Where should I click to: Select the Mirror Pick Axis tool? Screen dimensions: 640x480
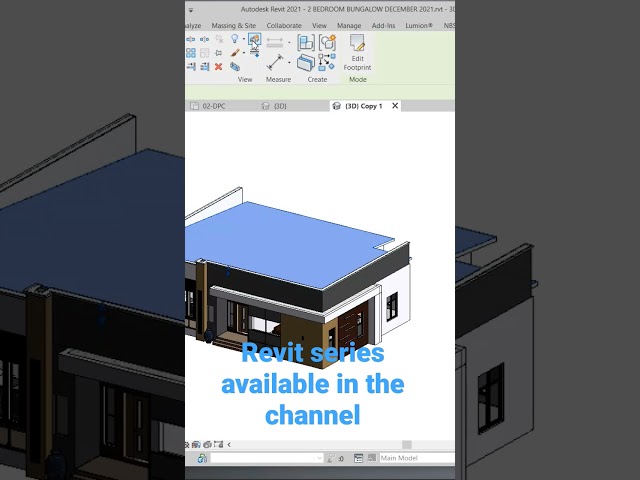coord(191,40)
